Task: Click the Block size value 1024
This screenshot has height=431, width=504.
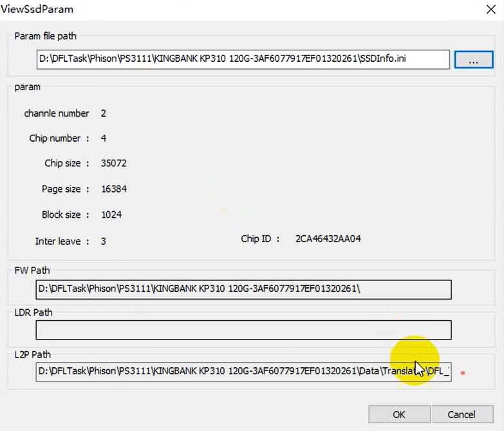Action: pos(111,215)
